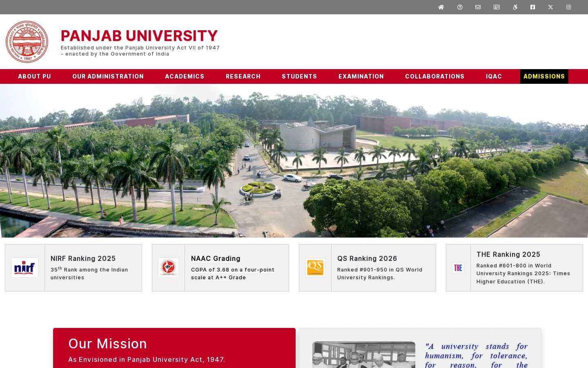Open the Collaborations menu
The width and height of the screenshot is (588, 368).
tap(435, 76)
